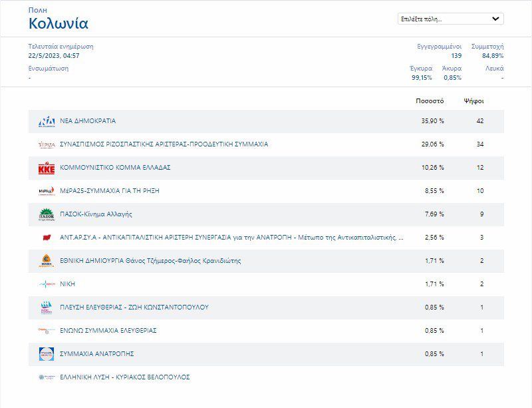Click the ΜέΡΑ25 party logo

click(x=47, y=191)
